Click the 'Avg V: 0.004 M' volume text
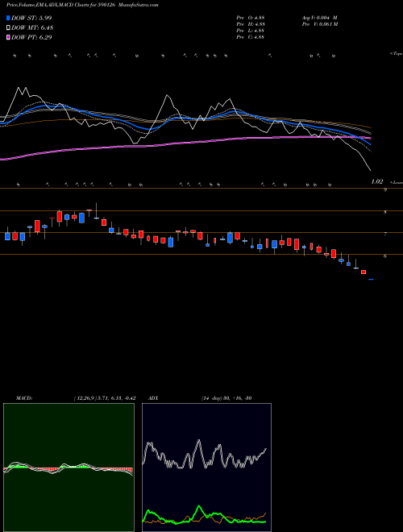This screenshot has height=532, width=403. 319,18
